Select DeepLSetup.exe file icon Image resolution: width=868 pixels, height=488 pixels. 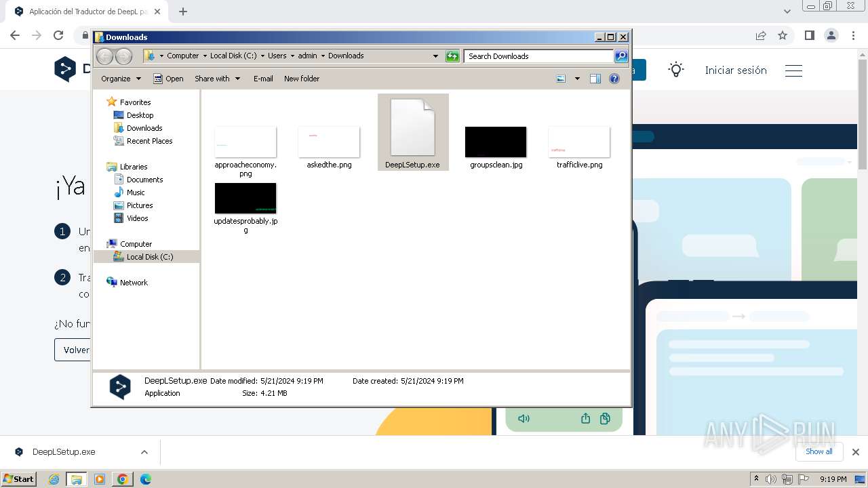point(412,127)
